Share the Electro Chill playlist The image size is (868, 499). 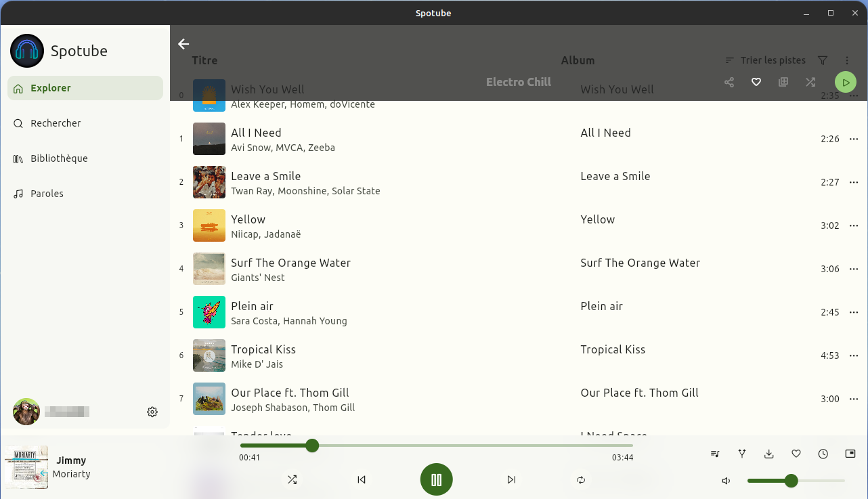tap(729, 82)
